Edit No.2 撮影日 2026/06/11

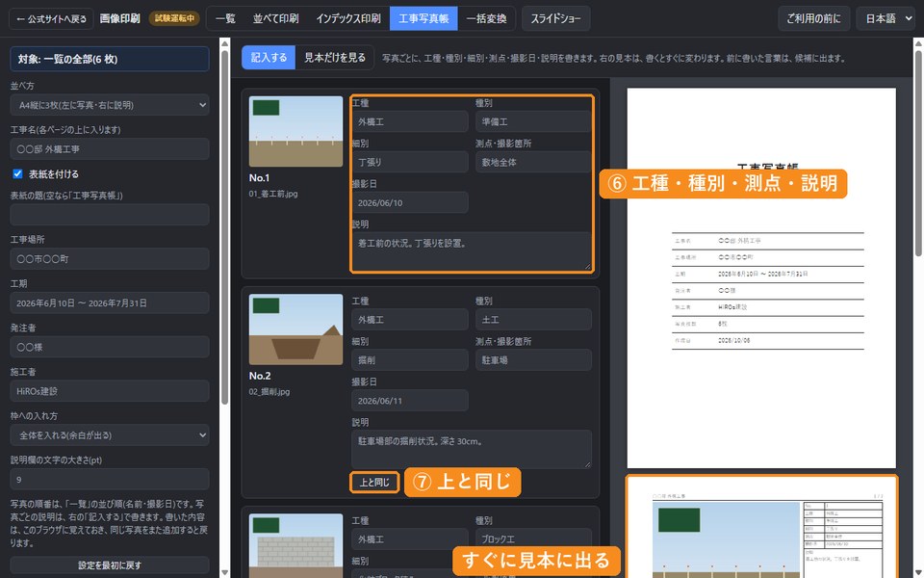[410, 401]
